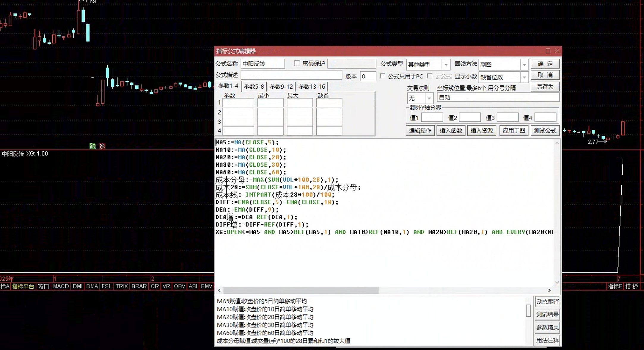Open the 交易法则 dropdown
Viewport: 644px width, 350px height.
coord(429,98)
